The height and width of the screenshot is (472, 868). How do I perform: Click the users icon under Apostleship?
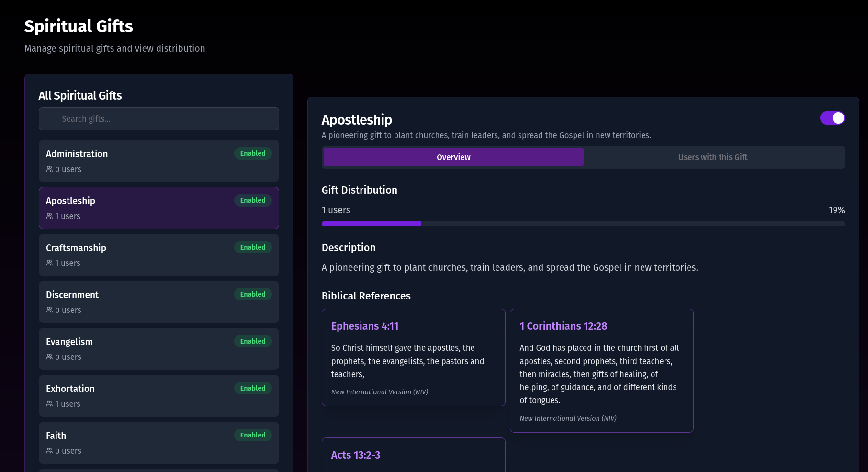pos(49,216)
